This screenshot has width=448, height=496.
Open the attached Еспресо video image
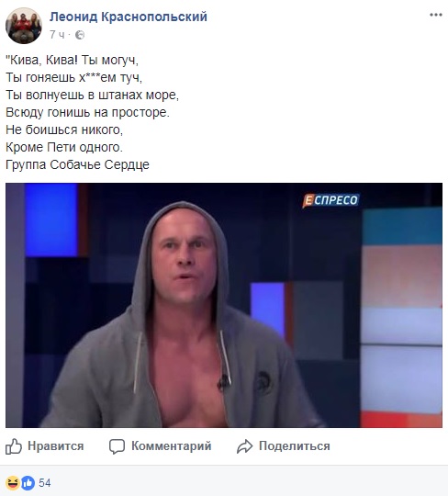pyautogui.click(x=224, y=305)
